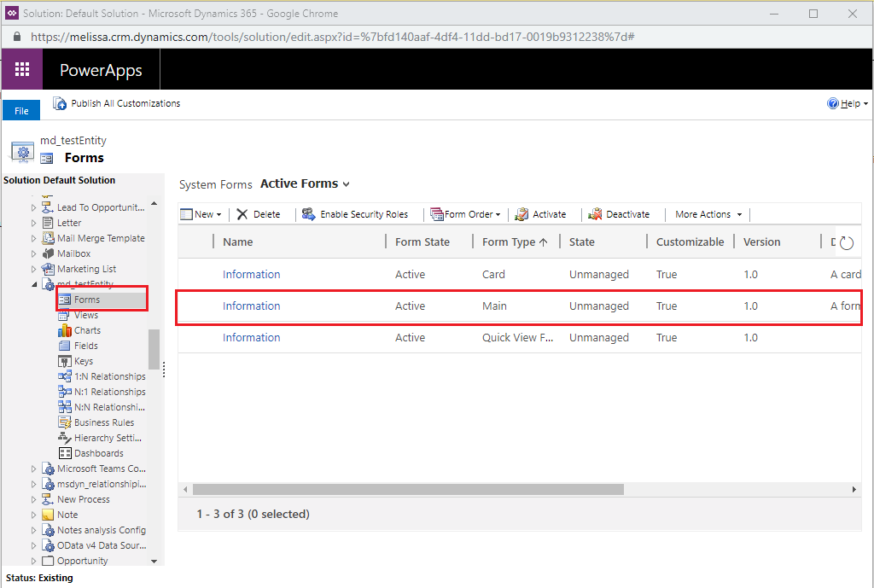874x588 pixels.
Task: Select the Charts node icon
Action: pos(65,330)
